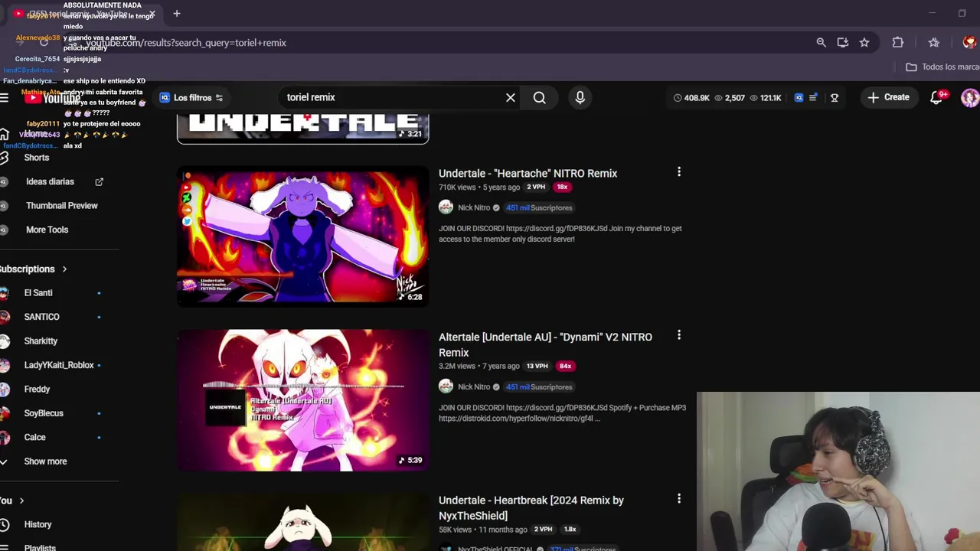This screenshot has width=980, height=551.
Task: Open the Altertale Dynami V2 NITRO Remix title
Action: (545, 344)
